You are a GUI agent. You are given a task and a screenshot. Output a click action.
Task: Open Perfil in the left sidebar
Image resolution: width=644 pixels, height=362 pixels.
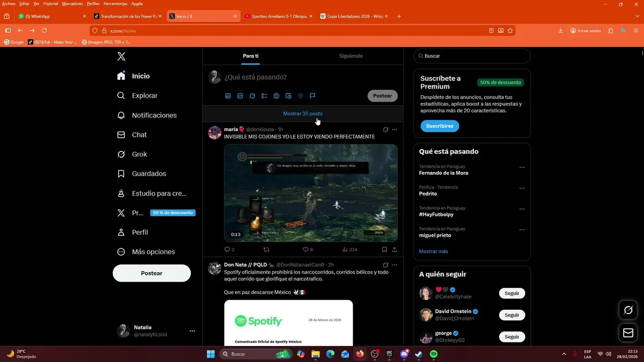click(133, 232)
